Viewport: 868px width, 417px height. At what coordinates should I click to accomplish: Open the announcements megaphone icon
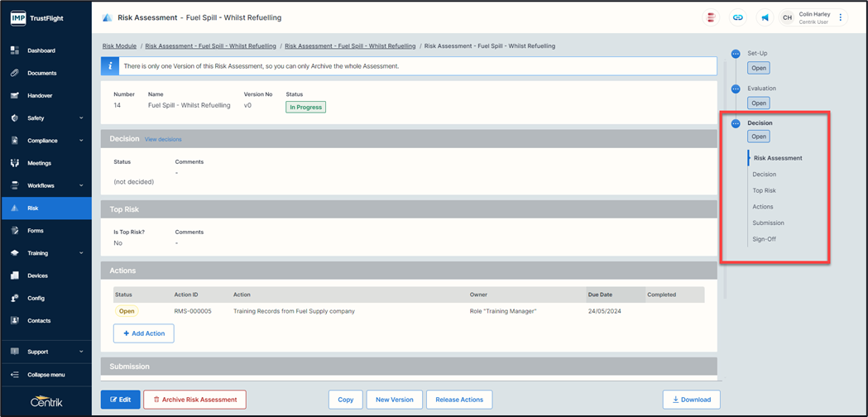click(765, 17)
